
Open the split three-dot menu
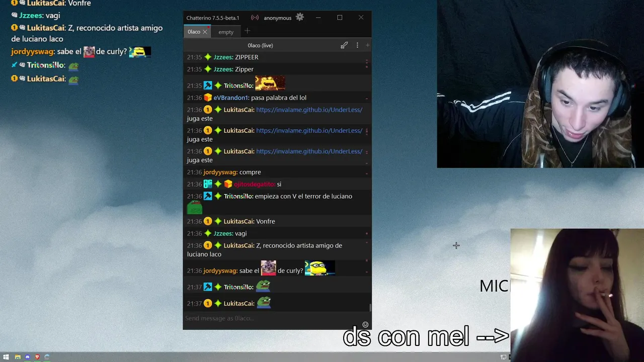[357, 45]
